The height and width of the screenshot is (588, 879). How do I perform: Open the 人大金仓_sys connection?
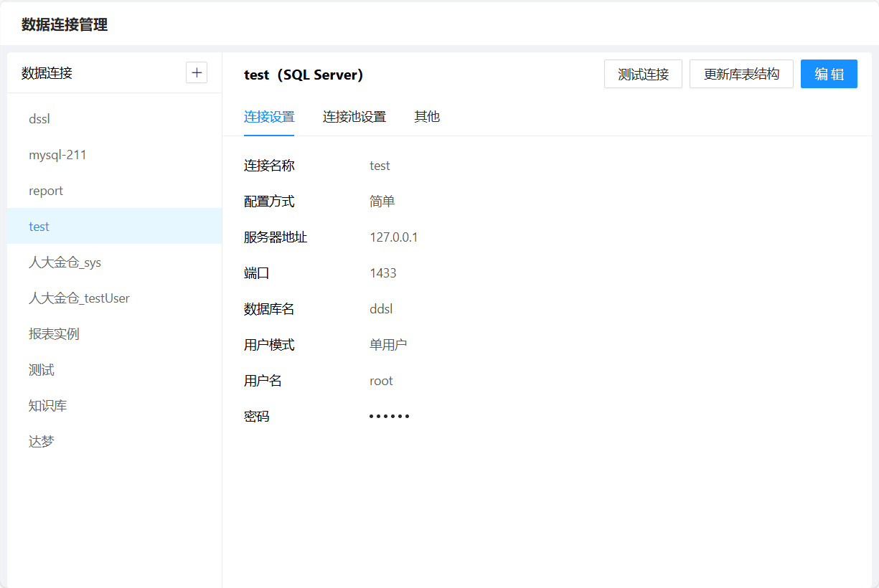click(65, 262)
